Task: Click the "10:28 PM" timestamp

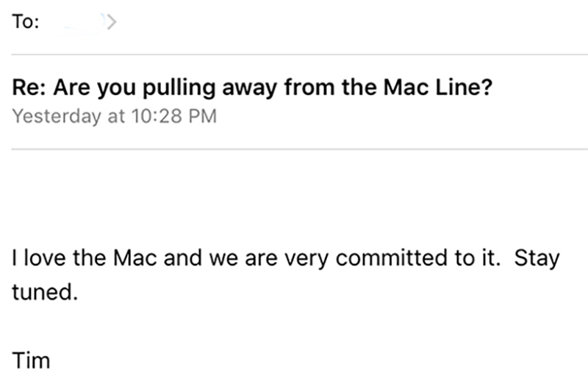Action: (172, 117)
